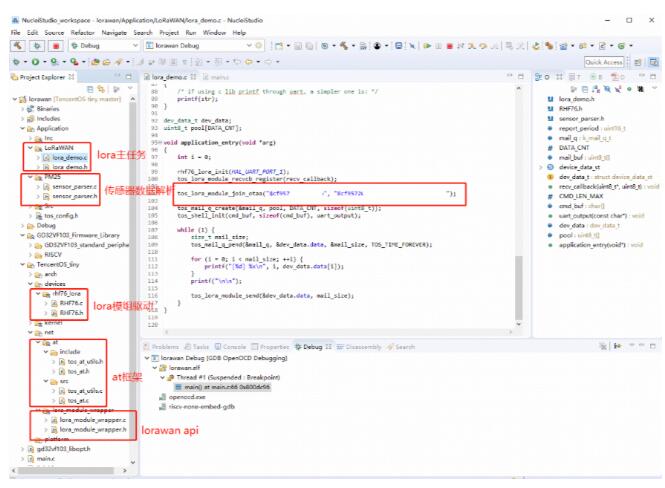Viewport: 665px width, 488px height.
Task: Toggle Link with Editor in Project Explorer
Action: pyautogui.click(x=101, y=89)
